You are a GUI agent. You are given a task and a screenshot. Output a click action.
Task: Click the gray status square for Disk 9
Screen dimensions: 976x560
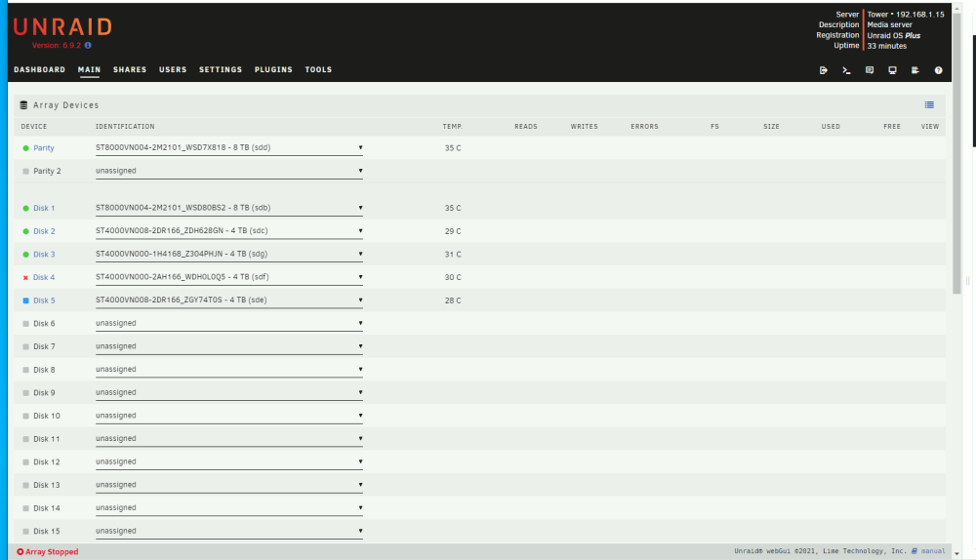click(25, 392)
